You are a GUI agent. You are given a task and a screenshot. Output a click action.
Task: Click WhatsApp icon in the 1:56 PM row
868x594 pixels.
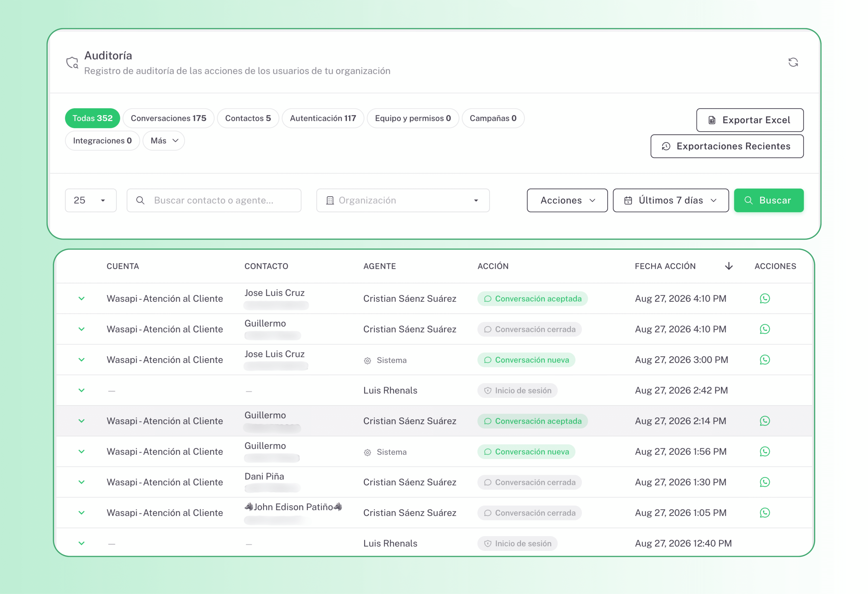(765, 452)
